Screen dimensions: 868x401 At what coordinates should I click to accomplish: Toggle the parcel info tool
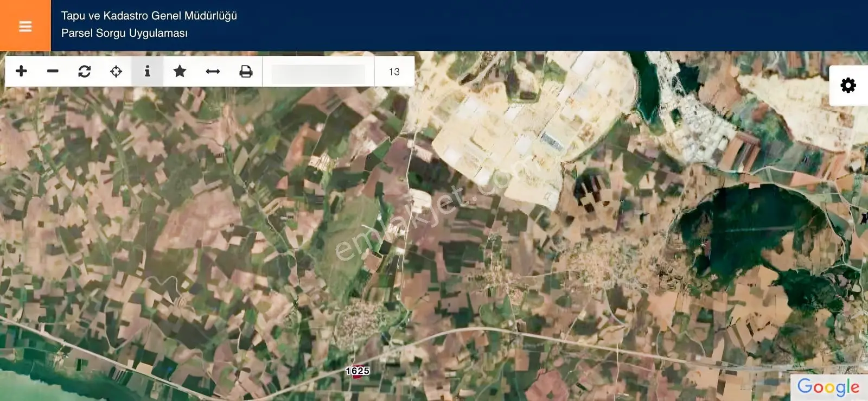pos(147,71)
